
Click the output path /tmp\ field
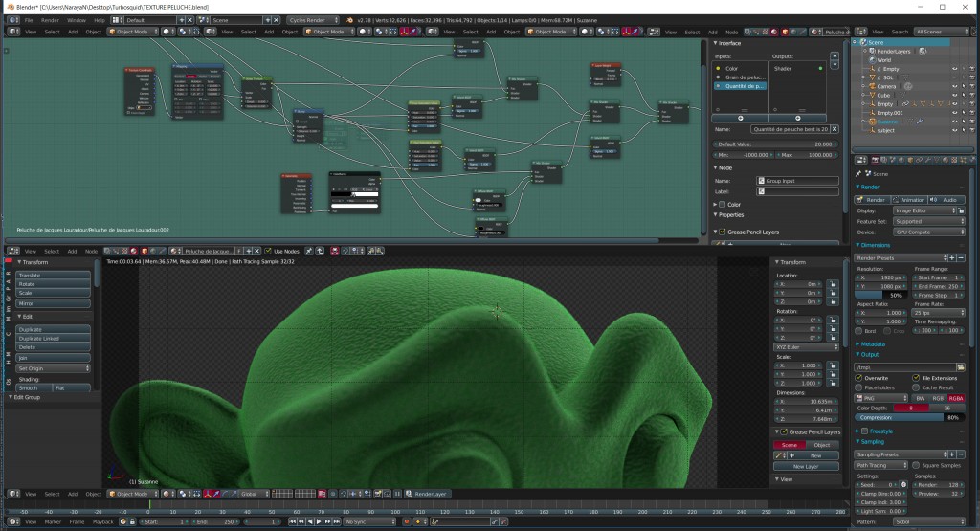point(905,367)
